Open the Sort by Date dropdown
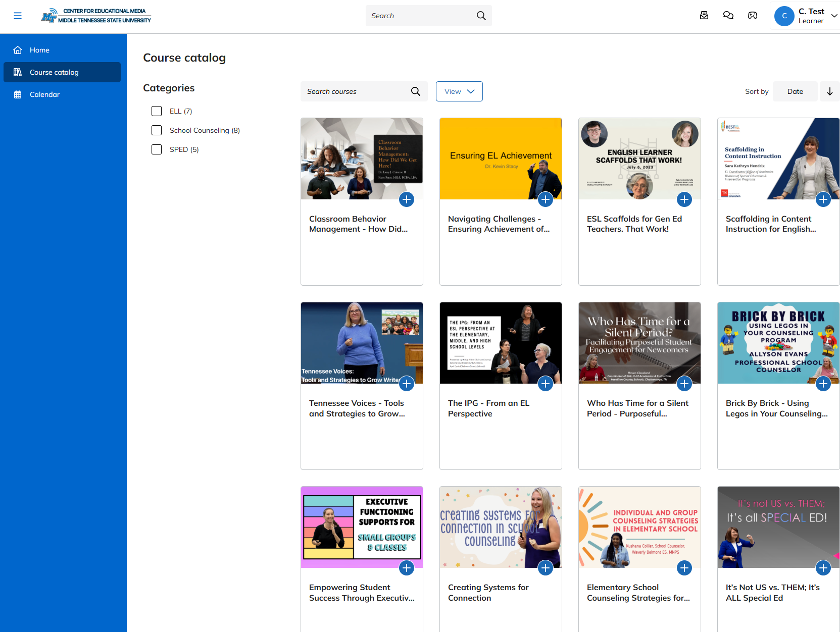 click(795, 91)
